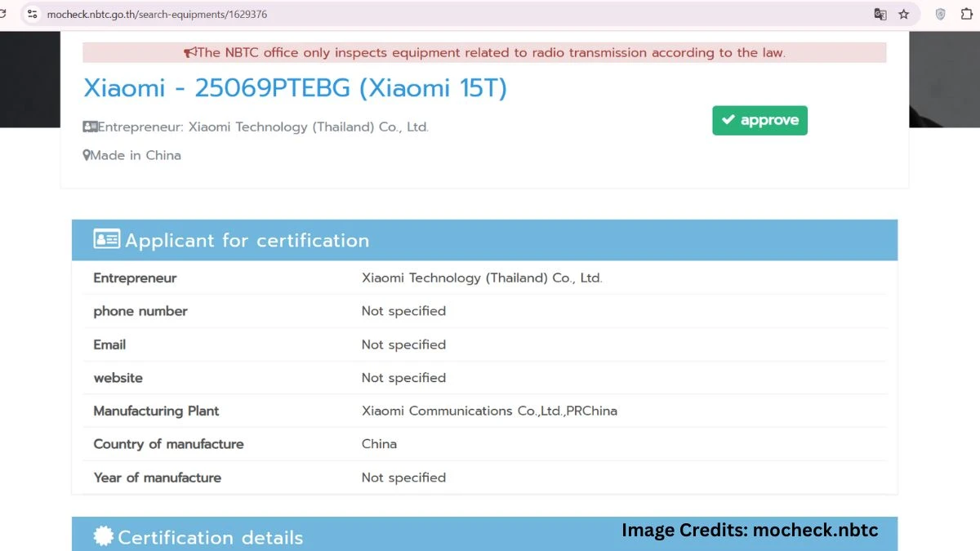Select the Country of manufacture label

click(x=168, y=444)
